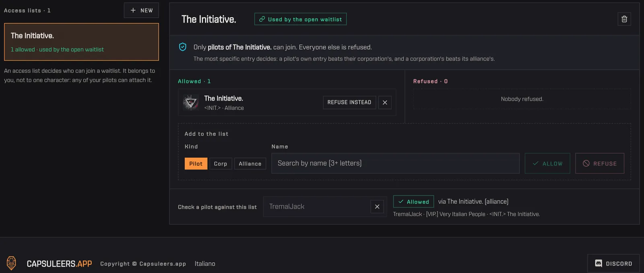Viewport: 644px width, 273px height.
Task: Click the trash icon to delete the list
Action: coord(624,19)
